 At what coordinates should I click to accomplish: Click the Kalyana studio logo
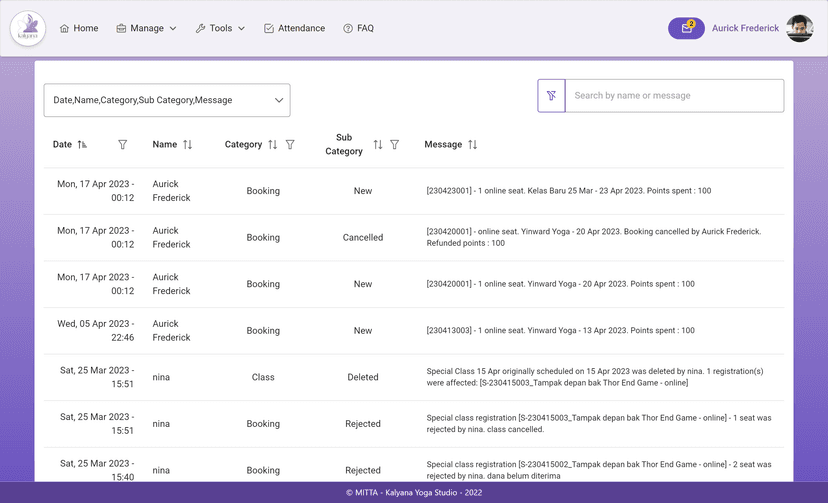27,28
